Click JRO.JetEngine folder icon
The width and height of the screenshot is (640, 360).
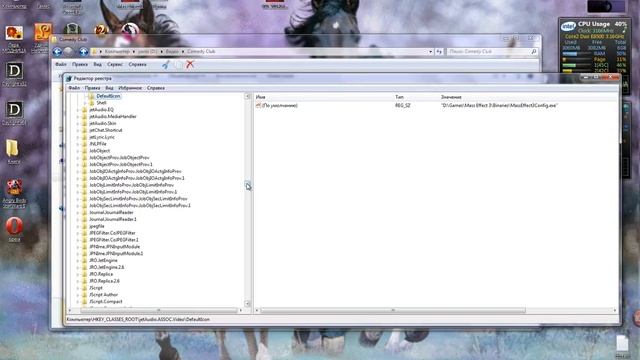coord(84,260)
